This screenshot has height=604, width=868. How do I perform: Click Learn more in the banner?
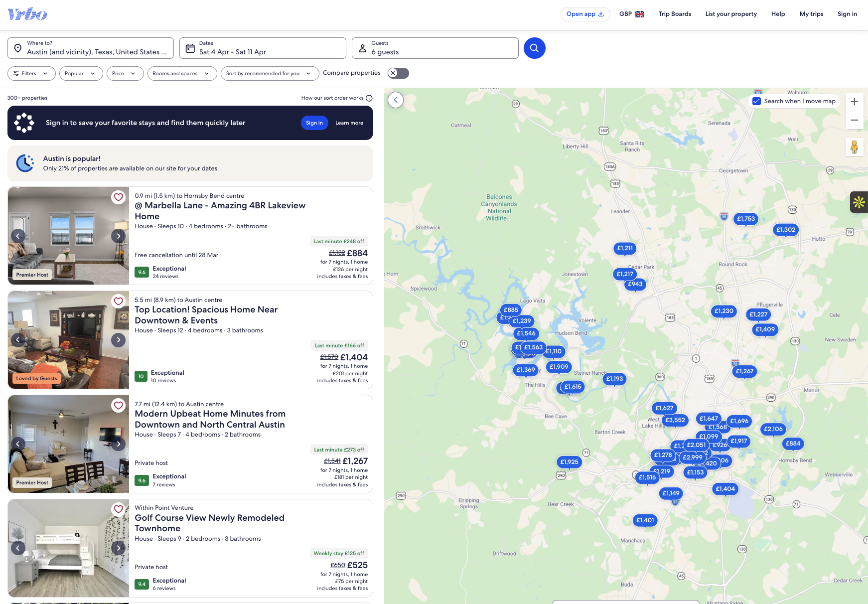(x=349, y=123)
